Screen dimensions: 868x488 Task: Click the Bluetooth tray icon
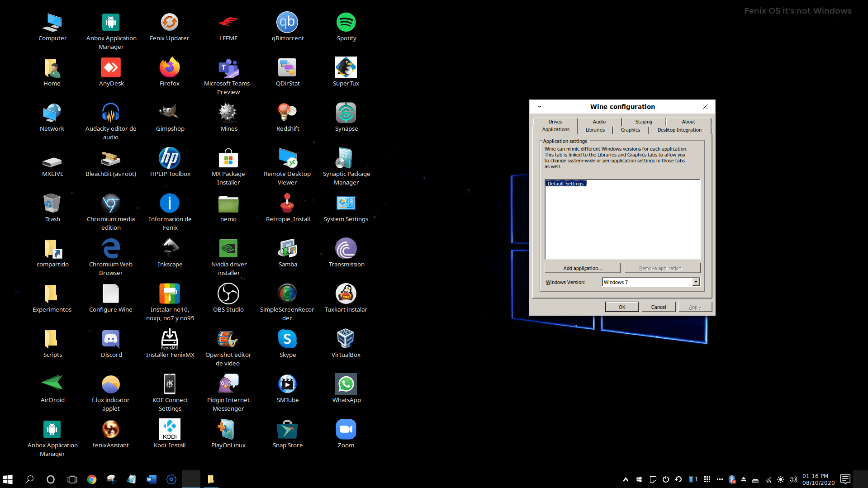coord(732,479)
